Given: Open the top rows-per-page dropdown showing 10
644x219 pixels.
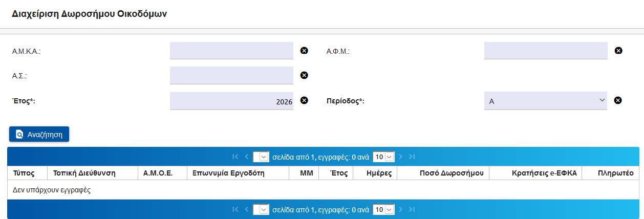Looking at the screenshot, I should [x=383, y=157].
